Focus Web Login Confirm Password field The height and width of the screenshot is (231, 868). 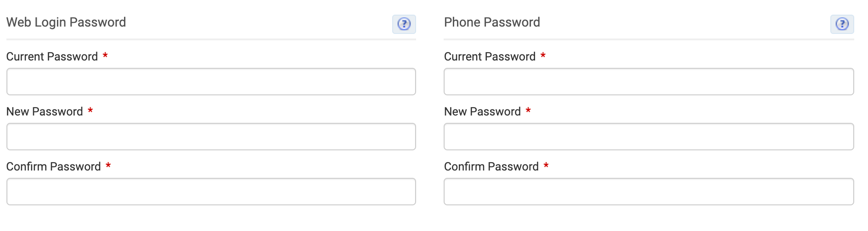tap(211, 192)
